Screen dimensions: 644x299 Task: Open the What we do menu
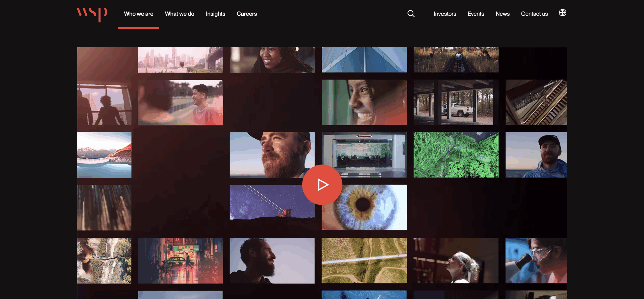point(180,14)
